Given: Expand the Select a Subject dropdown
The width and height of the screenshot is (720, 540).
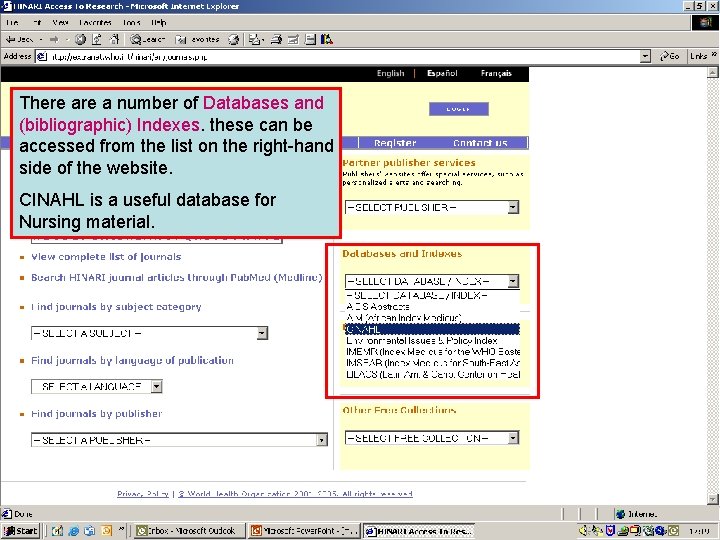Looking at the screenshot, I should pos(262,333).
